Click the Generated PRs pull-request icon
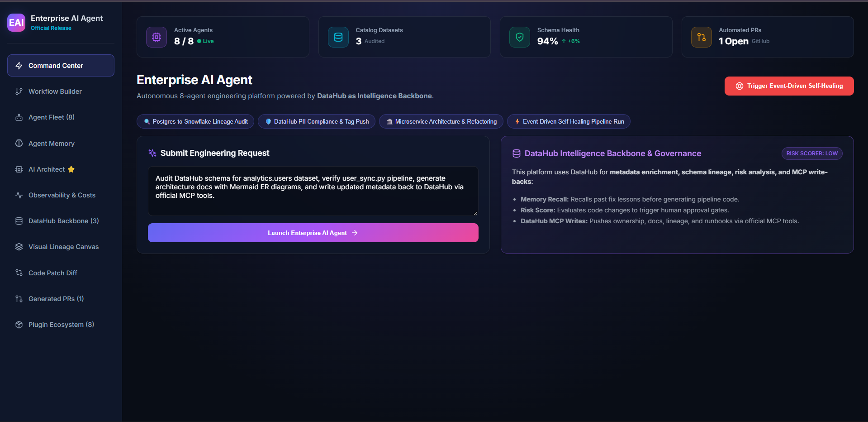Image resolution: width=868 pixels, height=422 pixels. click(19, 299)
